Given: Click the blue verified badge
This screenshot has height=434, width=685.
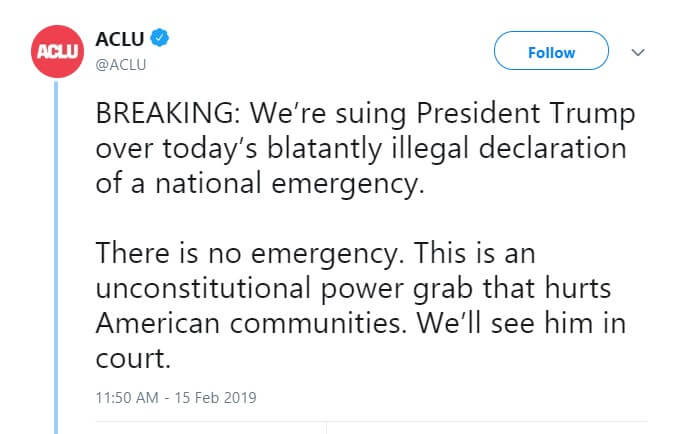Looking at the screenshot, I should 160,40.
